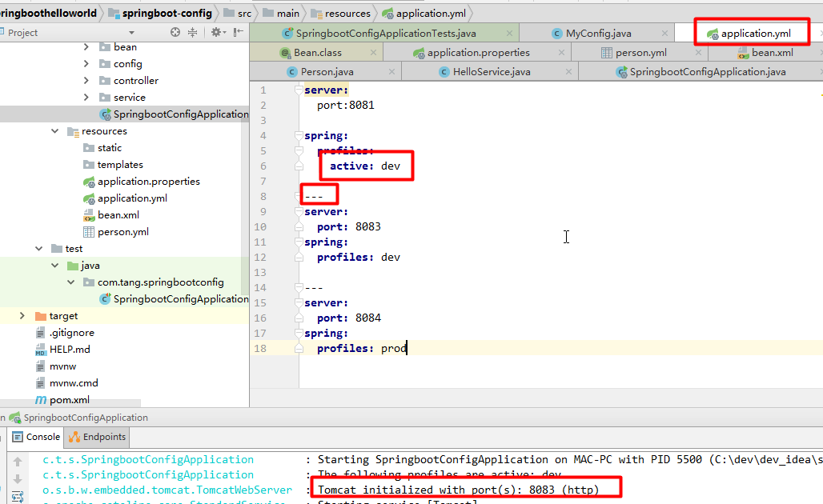
Task: Expand the bean folder
Action: [86, 47]
